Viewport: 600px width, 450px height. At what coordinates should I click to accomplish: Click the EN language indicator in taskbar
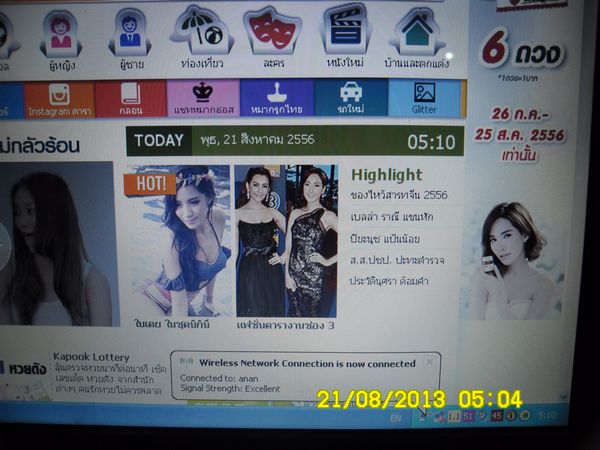click(396, 418)
